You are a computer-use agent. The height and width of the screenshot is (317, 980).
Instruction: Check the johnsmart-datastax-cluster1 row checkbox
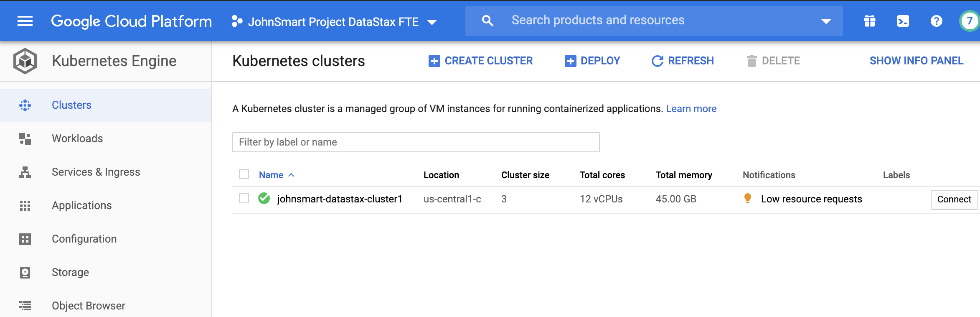(244, 198)
